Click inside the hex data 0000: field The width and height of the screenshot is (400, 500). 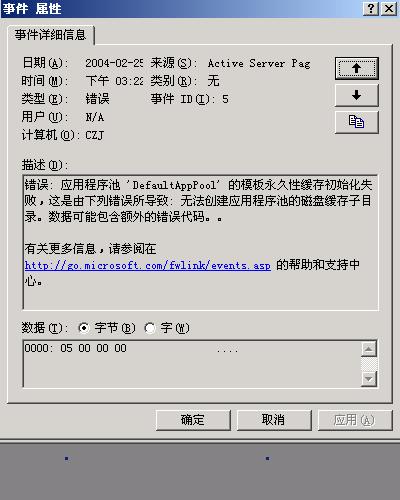tap(192, 364)
